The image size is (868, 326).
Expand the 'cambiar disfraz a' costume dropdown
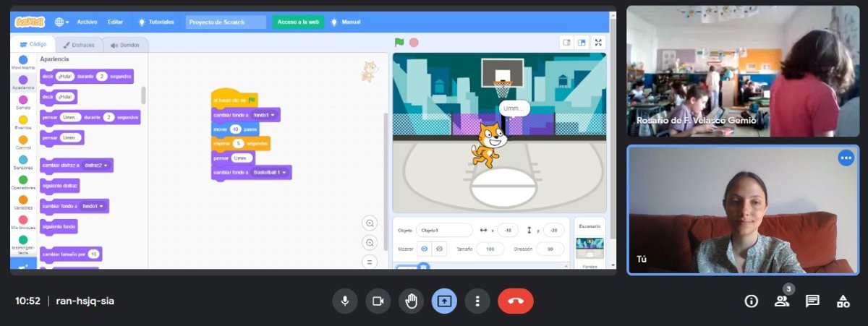pyautogui.click(x=106, y=166)
